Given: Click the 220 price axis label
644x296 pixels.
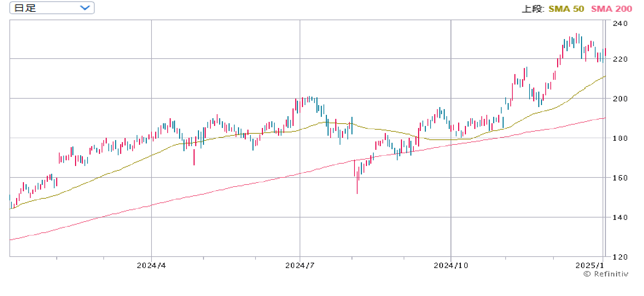Looking at the screenshot, I should pyautogui.click(x=620, y=59).
